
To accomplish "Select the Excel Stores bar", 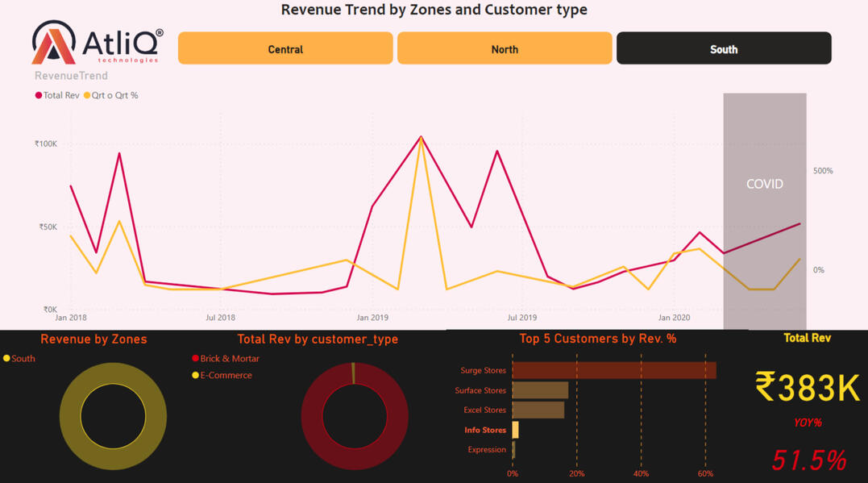I will pyautogui.click(x=538, y=410).
